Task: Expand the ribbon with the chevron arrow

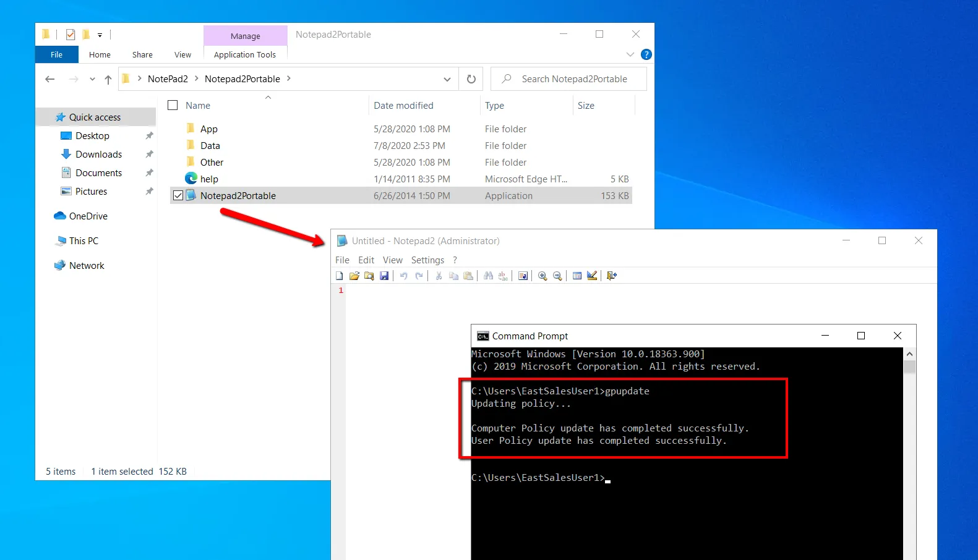Action: (630, 54)
